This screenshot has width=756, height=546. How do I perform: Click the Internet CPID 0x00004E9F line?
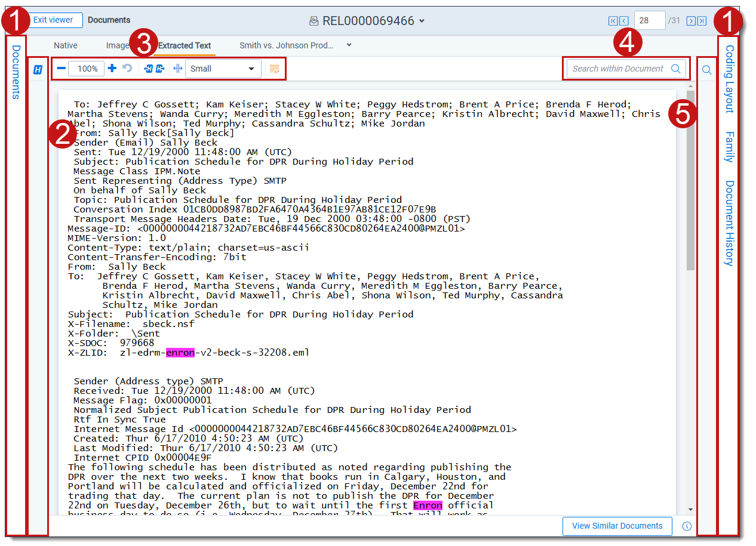tap(143, 458)
